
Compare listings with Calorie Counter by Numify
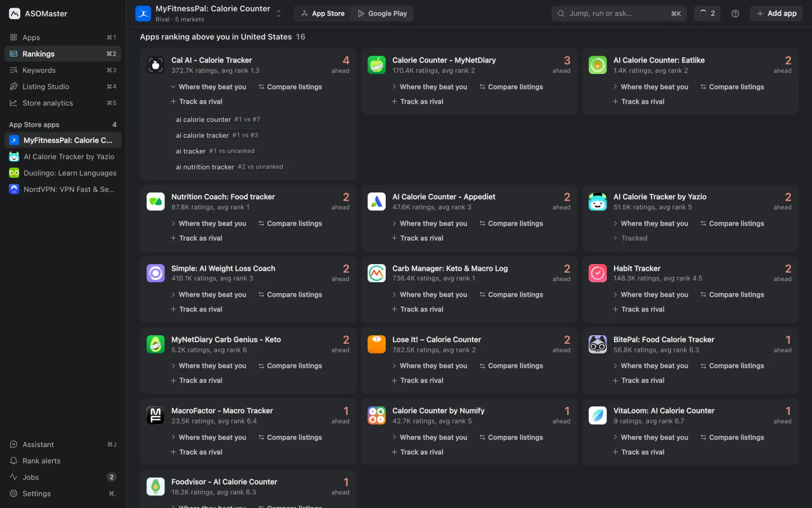coord(511,437)
